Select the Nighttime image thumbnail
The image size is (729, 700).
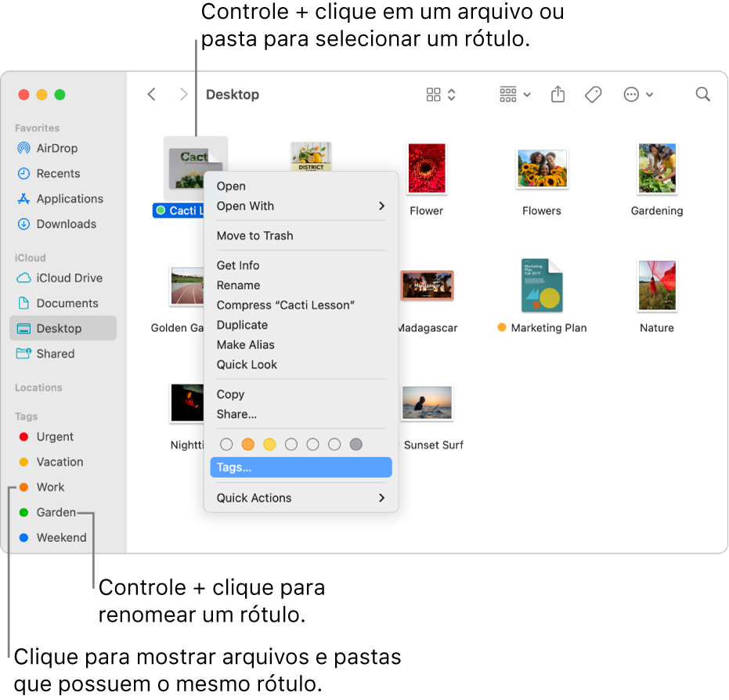tap(187, 402)
